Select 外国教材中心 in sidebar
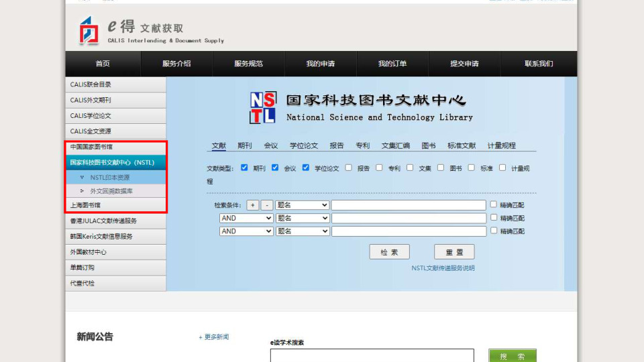The height and width of the screenshot is (362, 644). point(116,252)
